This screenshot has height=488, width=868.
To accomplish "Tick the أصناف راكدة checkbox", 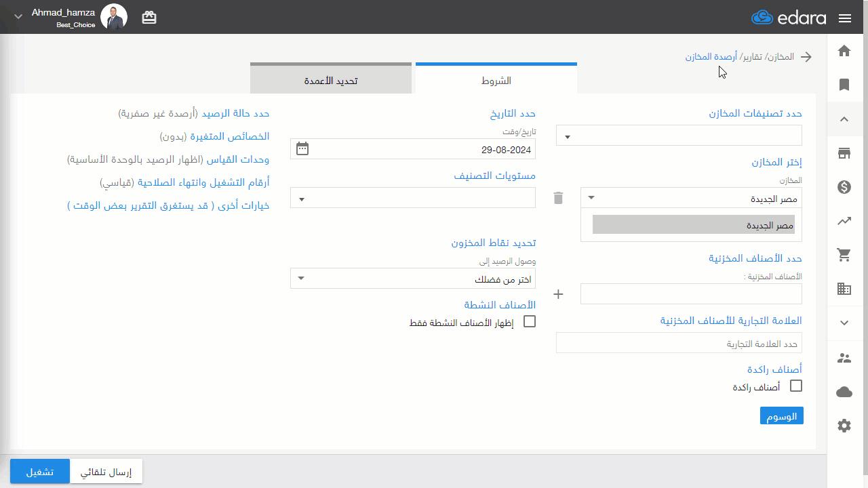I will pos(796,386).
